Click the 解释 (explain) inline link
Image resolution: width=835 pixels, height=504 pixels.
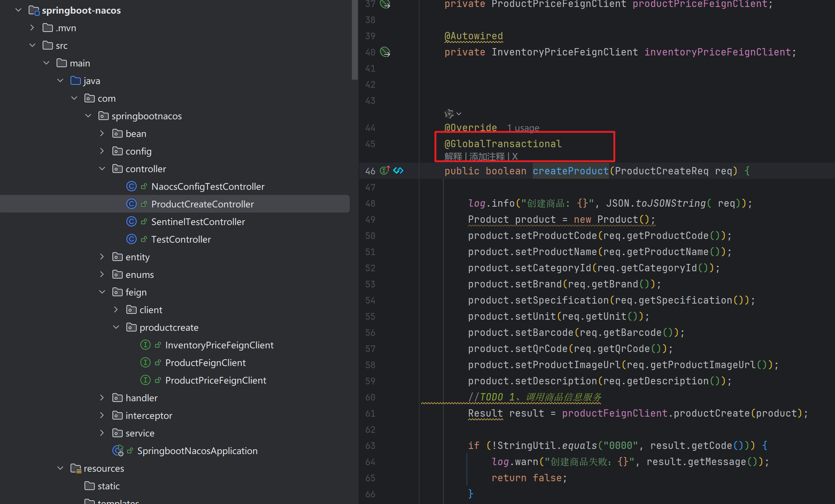tap(453, 157)
